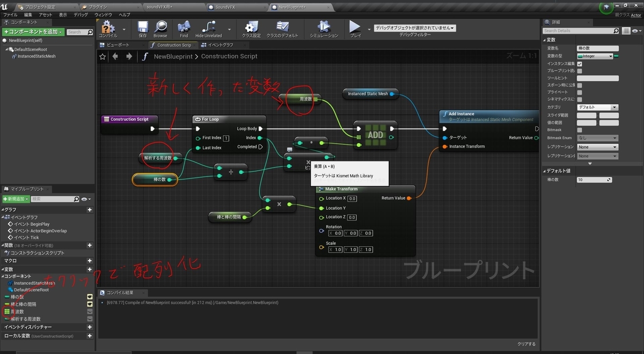Toggle eye visibility for 棒の数 variable
The image size is (644, 354).
point(90,297)
